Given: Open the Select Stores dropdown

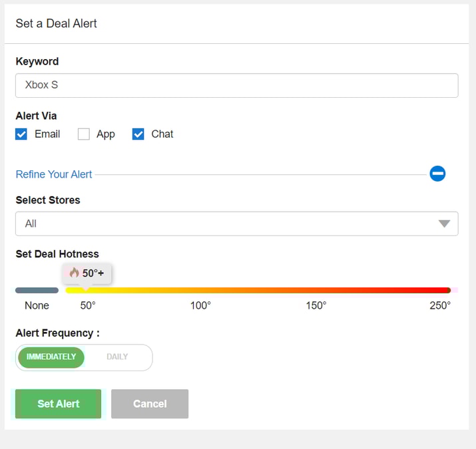Looking at the screenshot, I should point(237,224).
